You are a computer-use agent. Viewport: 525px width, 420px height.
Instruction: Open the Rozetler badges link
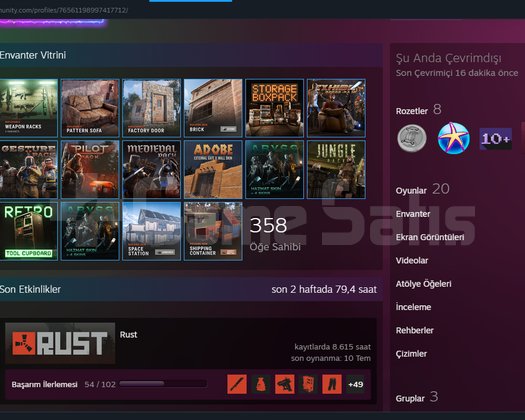[x=411, y=111]
